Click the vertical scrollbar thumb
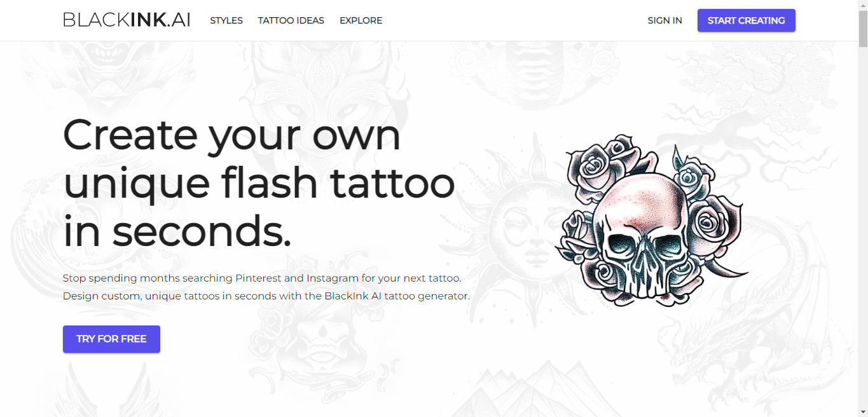Viewport: 868px width, 417px height. click(863, 29)
